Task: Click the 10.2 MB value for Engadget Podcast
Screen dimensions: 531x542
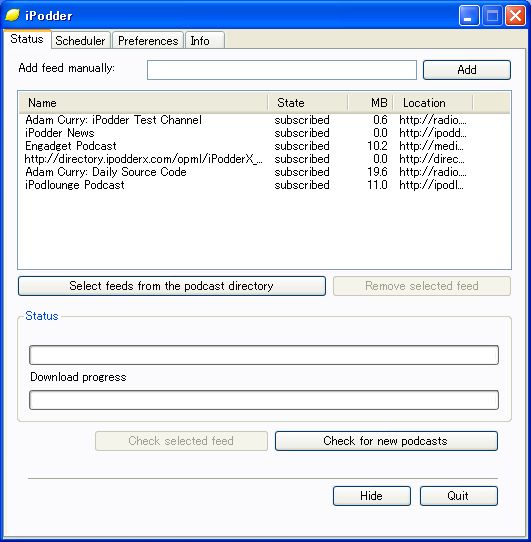Action: [x=377, y=146]
